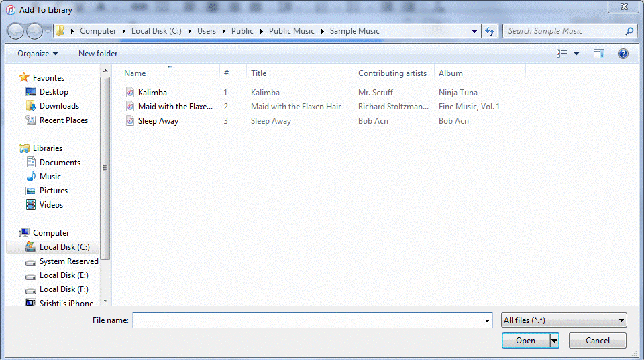Click the Open button

pos(526,341)
